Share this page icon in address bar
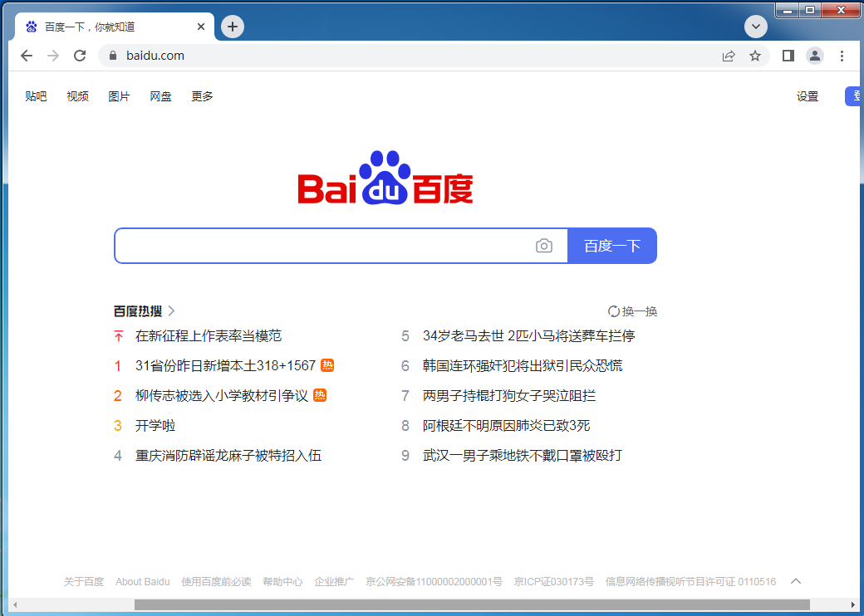 coord(729,56)
